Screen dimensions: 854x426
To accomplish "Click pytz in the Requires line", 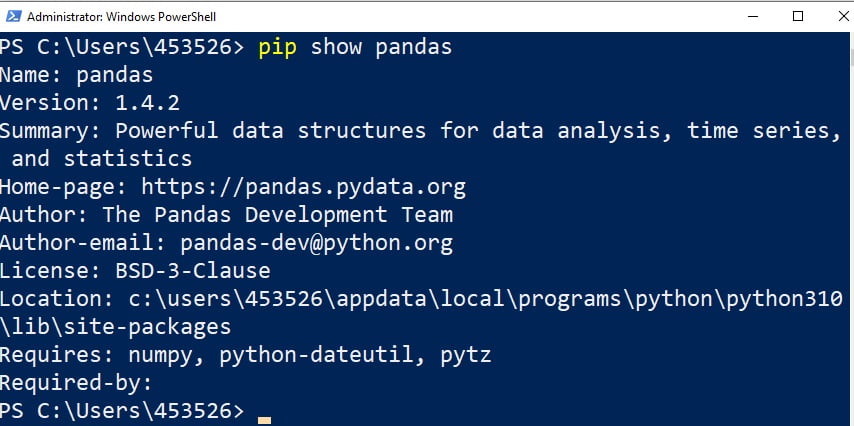I will point(466,354).
